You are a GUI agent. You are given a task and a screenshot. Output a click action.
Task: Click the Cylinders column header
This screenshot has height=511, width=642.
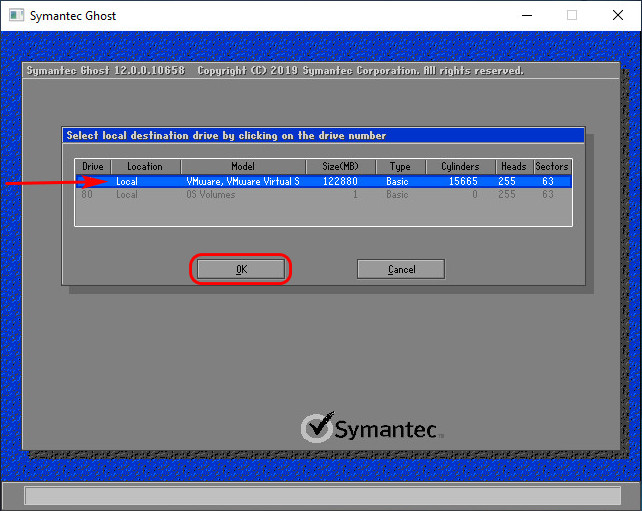tap(460, 167)
